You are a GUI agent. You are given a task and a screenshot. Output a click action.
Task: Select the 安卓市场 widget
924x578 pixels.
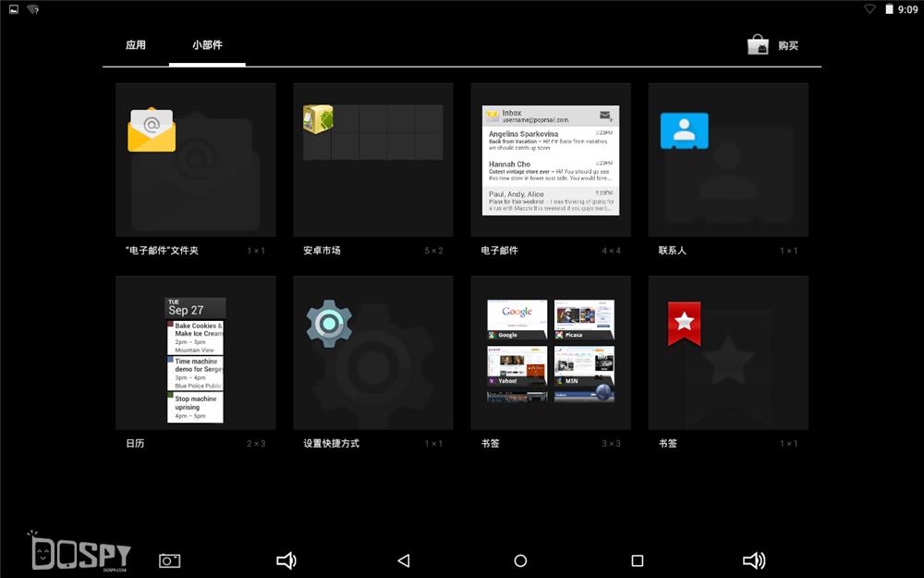click(372, 160)
